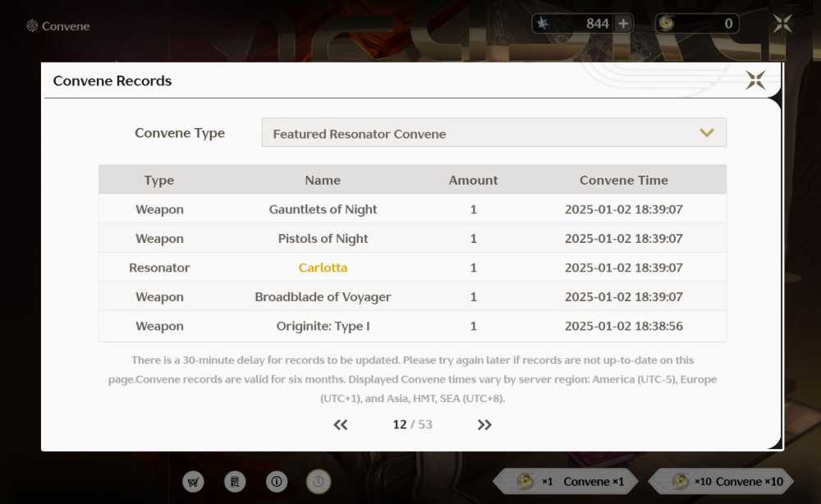The image size is (821, 504).
Task: Close the Convene Records dialog
Action: click(x=755, y=80)
